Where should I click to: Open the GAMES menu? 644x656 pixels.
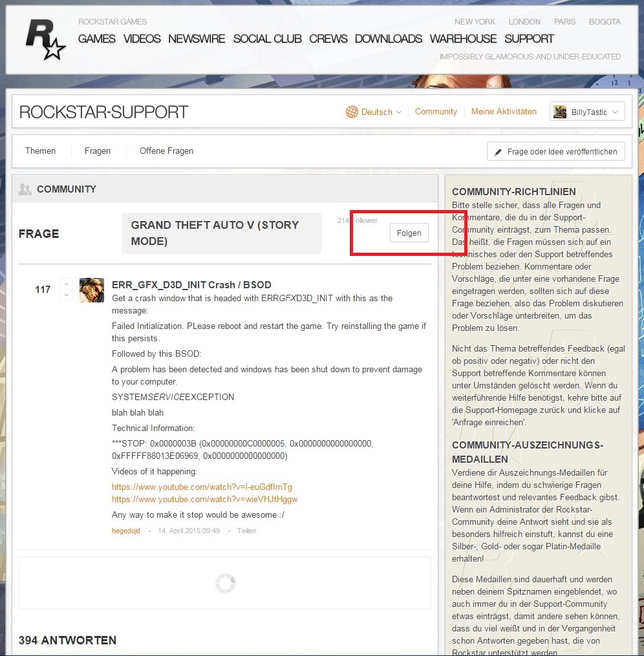tap(96, 39)
